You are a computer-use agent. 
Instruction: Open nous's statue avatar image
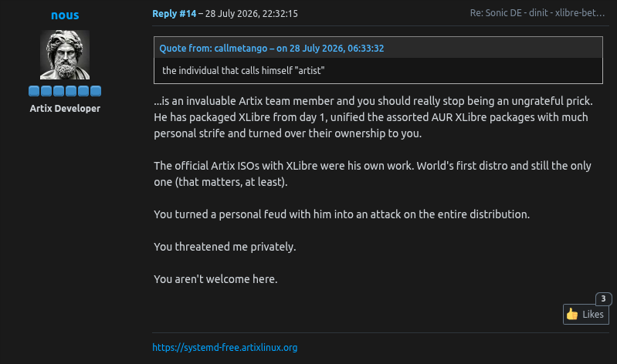[x=65, y=55]
